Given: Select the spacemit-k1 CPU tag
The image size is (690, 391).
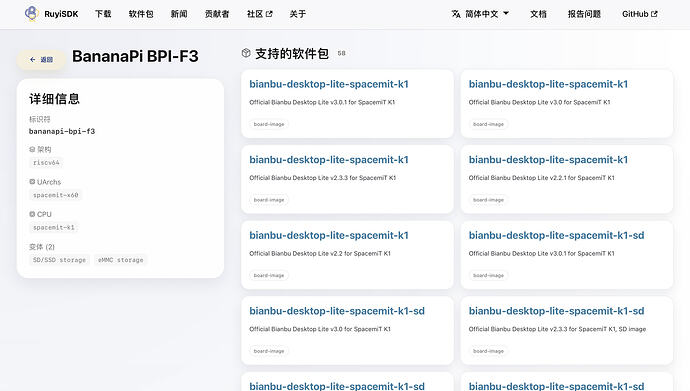Looking at the screenshot, I should 54,227.
